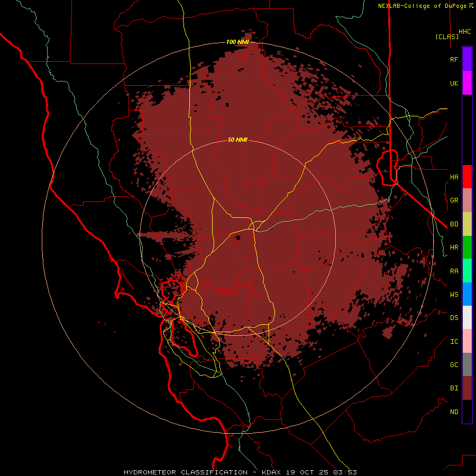Screen dimensions: 476x476
Task: Click the HHC product code label
Action: (465, 32)
